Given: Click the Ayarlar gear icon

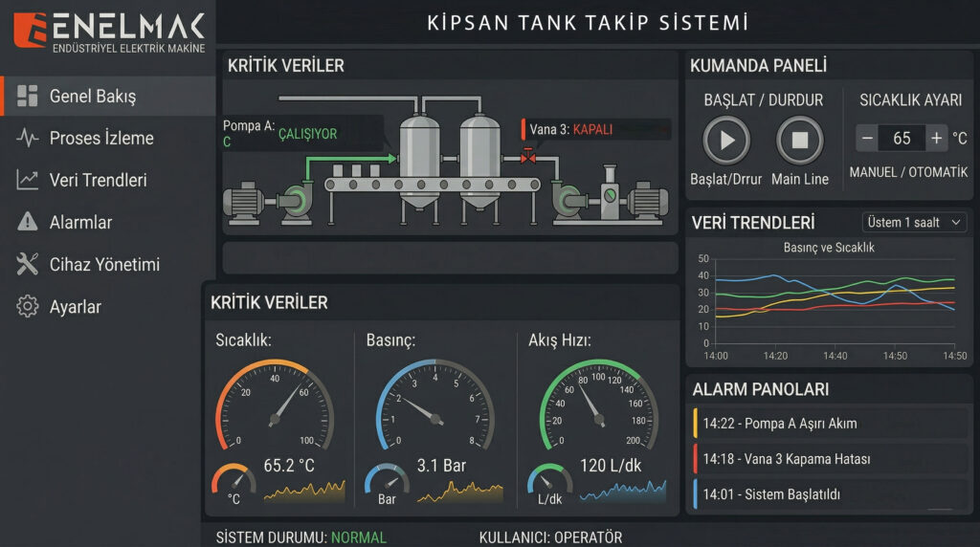Looking at the screenshot, I should click(x=27, y=307).
